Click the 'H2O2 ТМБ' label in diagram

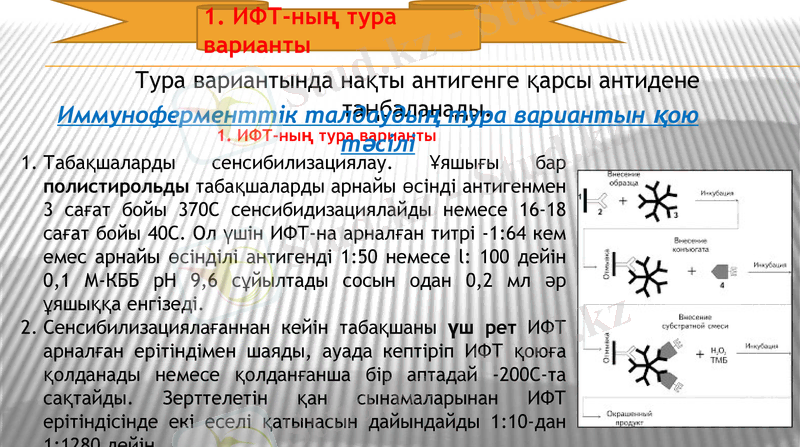[718, 355]
